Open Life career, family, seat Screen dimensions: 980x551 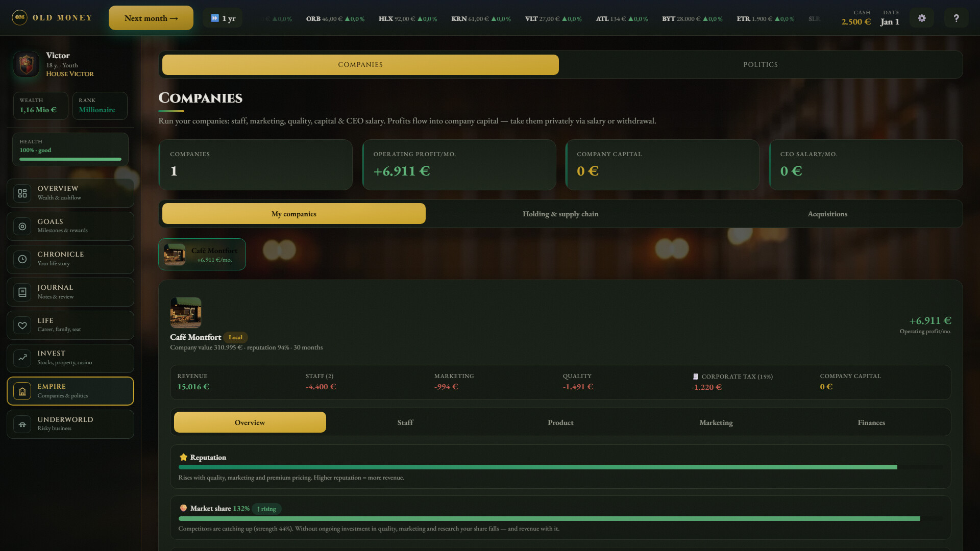[x=70, y=325]
